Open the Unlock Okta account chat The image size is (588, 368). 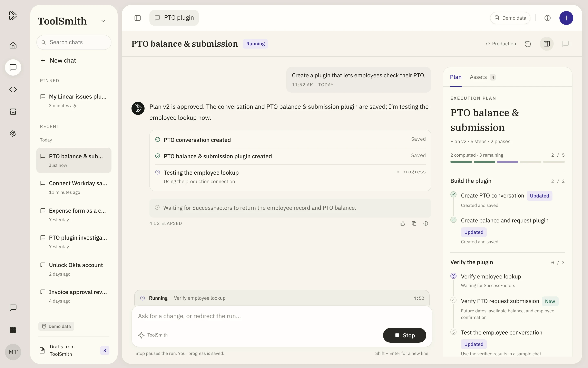click(x=74, y=269)
